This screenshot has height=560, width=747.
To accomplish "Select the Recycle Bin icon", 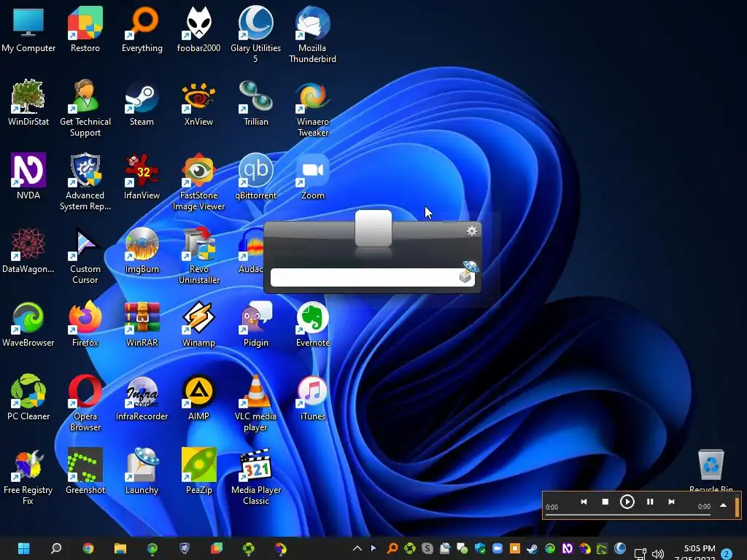I will [x=711, y=470].
